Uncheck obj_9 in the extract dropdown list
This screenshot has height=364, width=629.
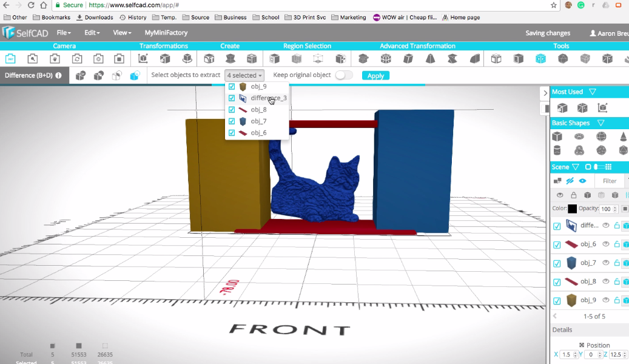232,86
